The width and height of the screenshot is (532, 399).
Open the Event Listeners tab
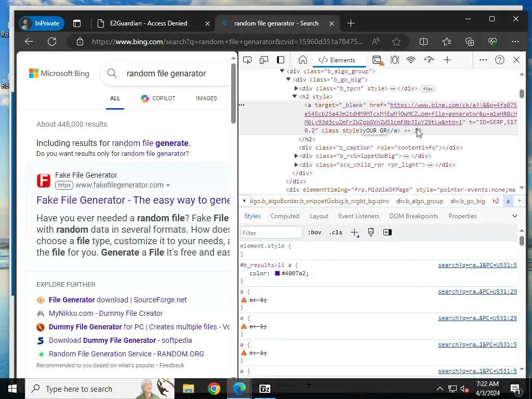(x=358, y=216)
